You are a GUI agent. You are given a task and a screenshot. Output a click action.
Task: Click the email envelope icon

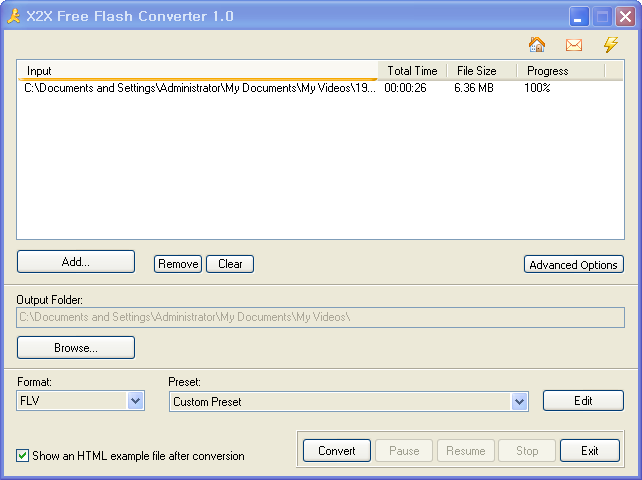tap(574, 45)
